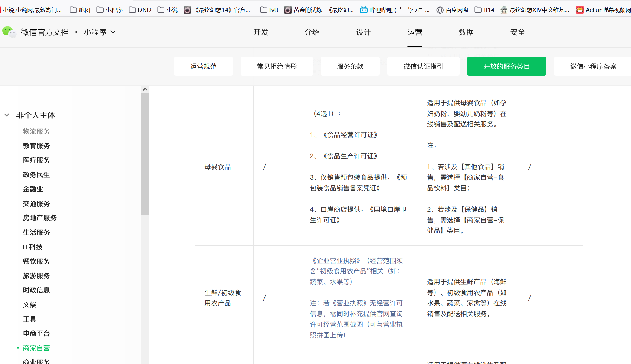Open the AcFun弹幕视频网 bookmark

click(603, 10)
